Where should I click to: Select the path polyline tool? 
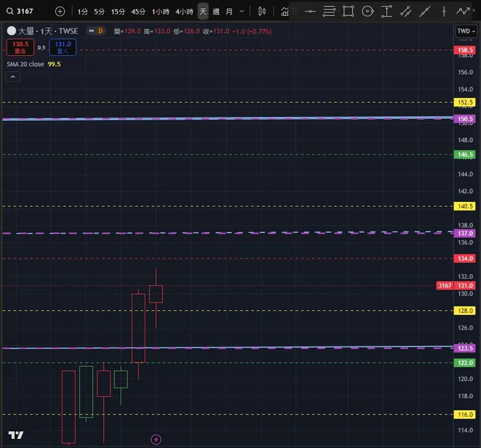463,12
